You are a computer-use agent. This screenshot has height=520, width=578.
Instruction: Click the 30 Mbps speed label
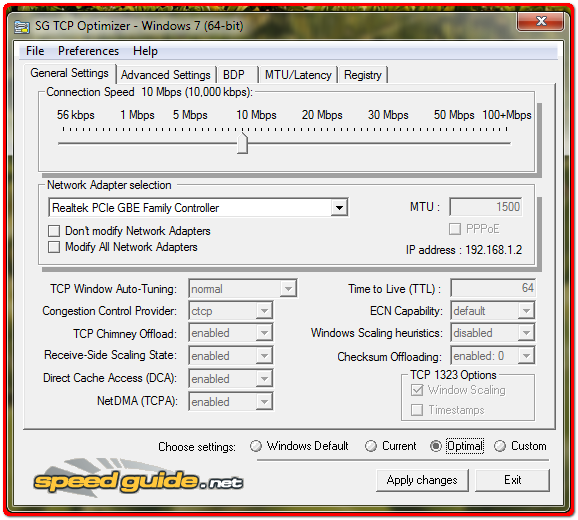click(388, 115)
